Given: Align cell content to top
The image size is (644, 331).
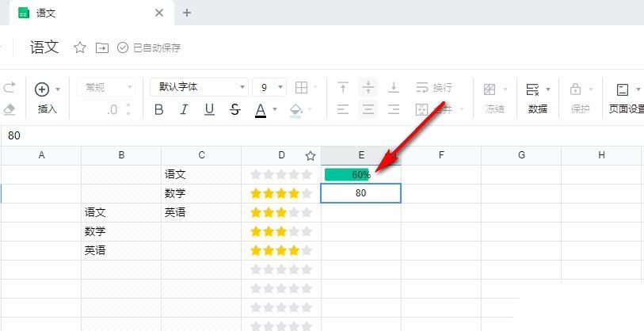Looking at the screenshot, I should click(343, 87).
